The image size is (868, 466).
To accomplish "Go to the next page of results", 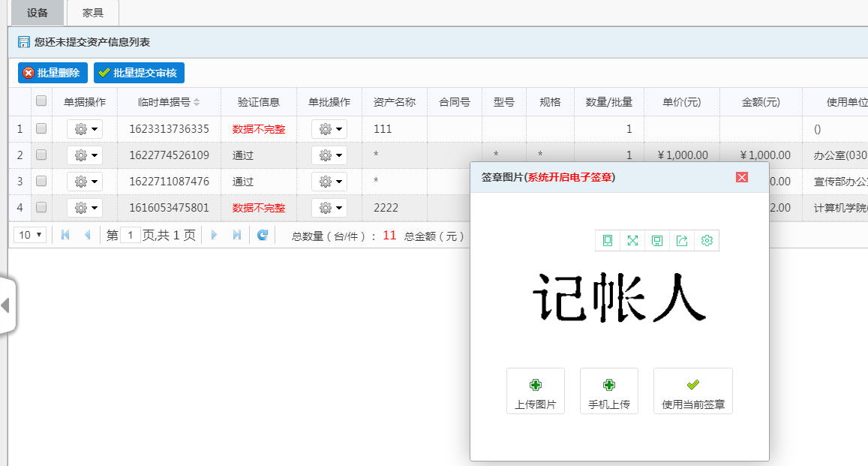I will click(214, 235).
